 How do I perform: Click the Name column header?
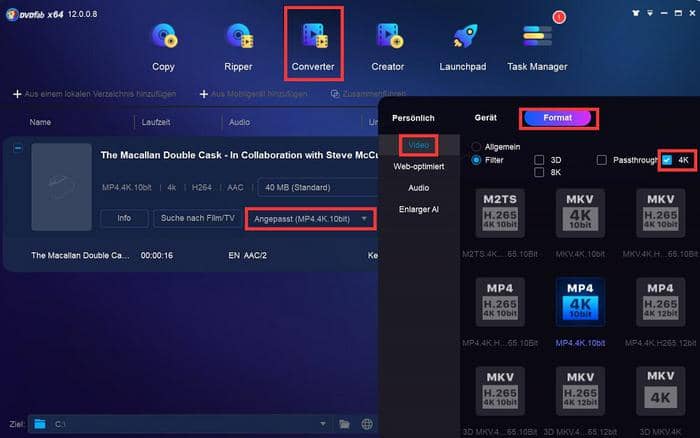(40, 122)
